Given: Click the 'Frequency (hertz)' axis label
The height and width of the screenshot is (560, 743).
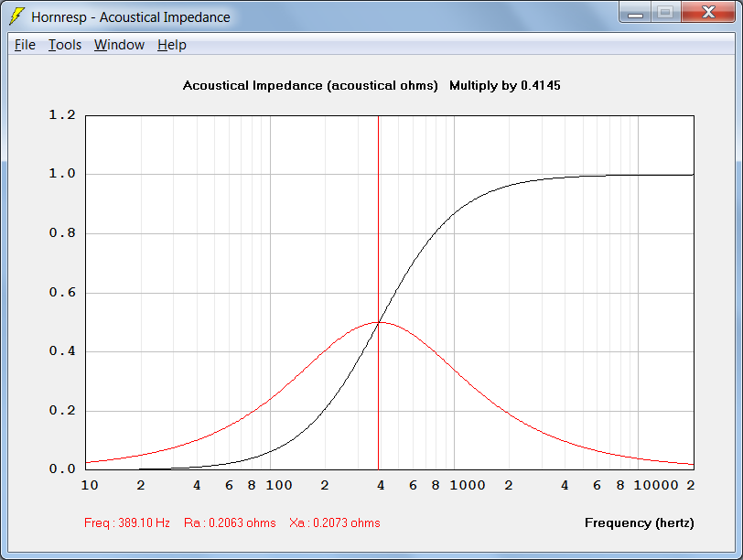Looking at the screenshot, I should [640, 522].
